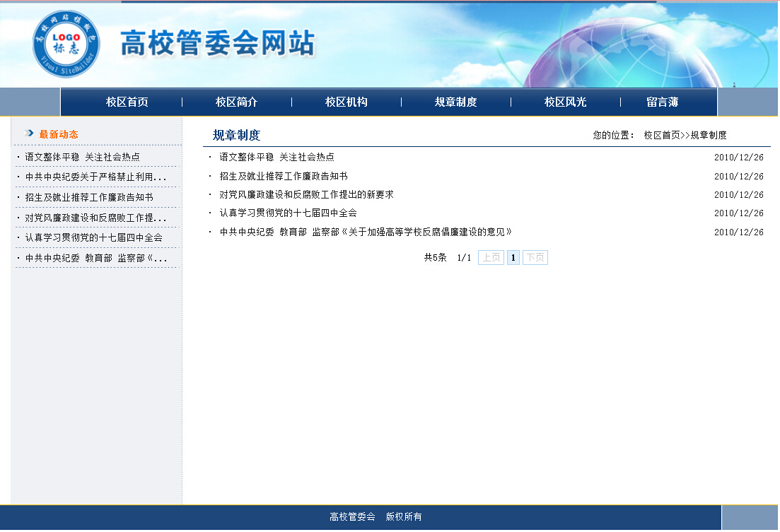This screenshot has height=532, width=780.
Task: Select the 校区机构 navigation item
Action: (x=347, y=102)
